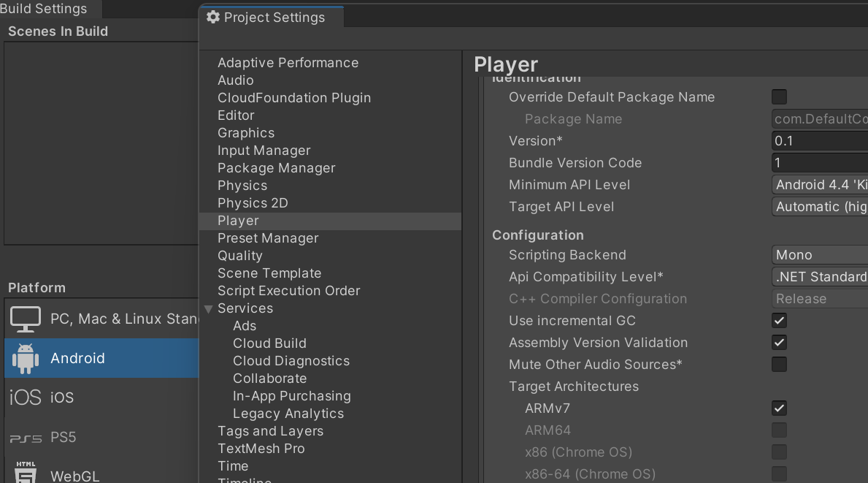Click the Android robot platform icon

(x=26, y=358)
